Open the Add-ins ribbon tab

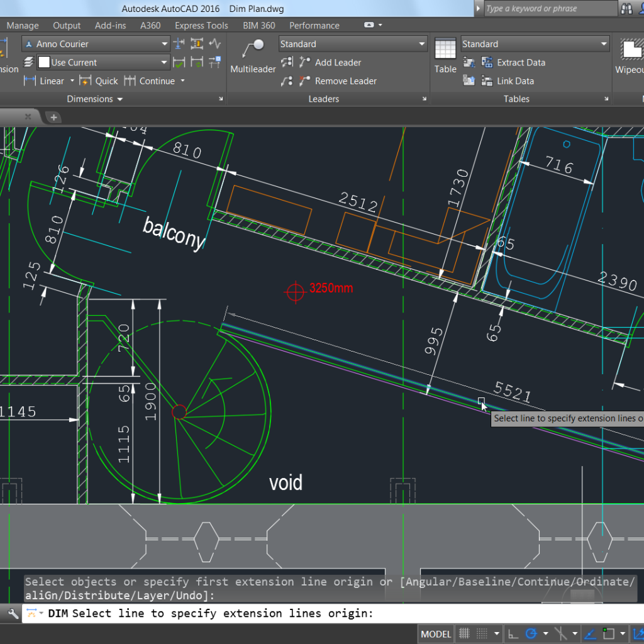111,25
